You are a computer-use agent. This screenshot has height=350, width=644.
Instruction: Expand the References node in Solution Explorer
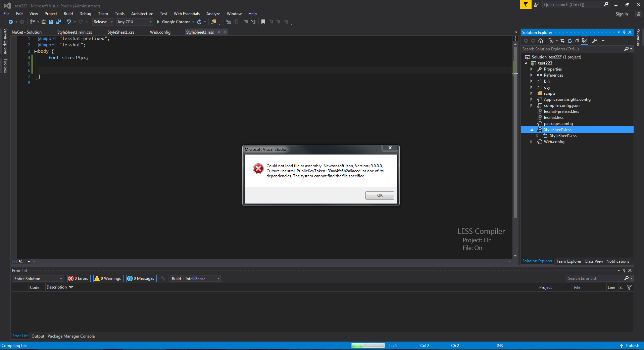[531, 75]
